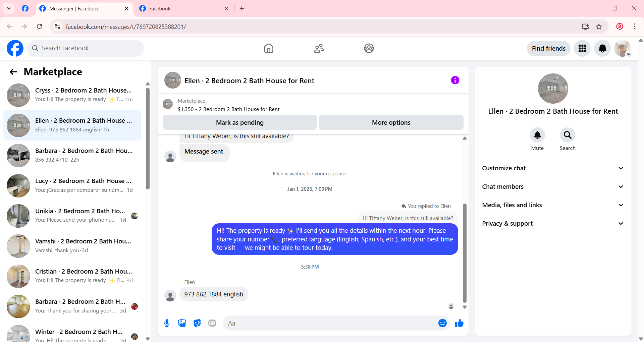
Task: Close the second Facebook tab
Action: tap(226, 8)
